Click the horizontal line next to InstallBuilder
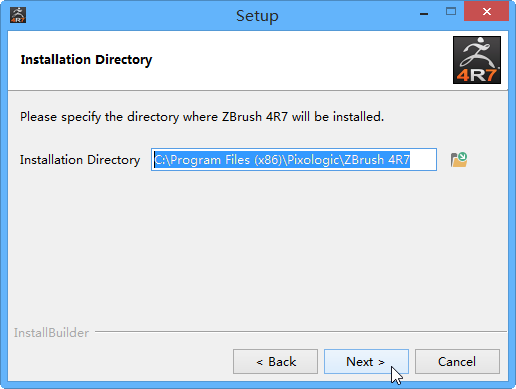Viewport: 516px width, 389px height. 301,332
